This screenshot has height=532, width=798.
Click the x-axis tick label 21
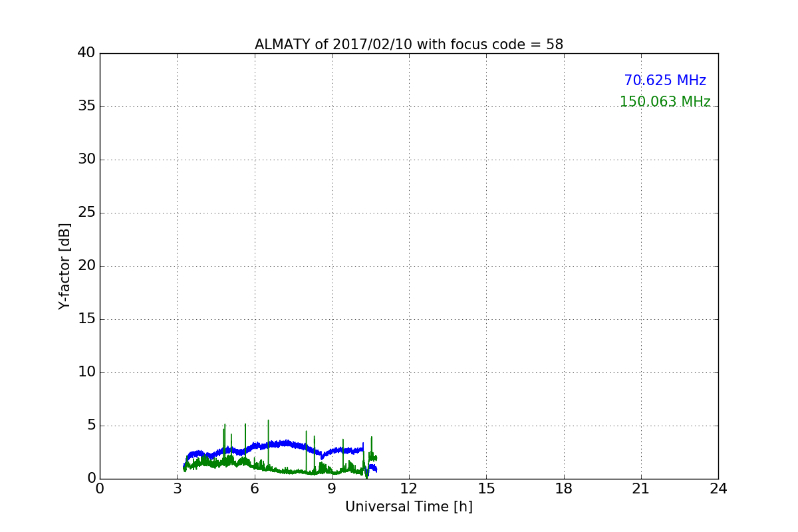[x=641, y=489]
